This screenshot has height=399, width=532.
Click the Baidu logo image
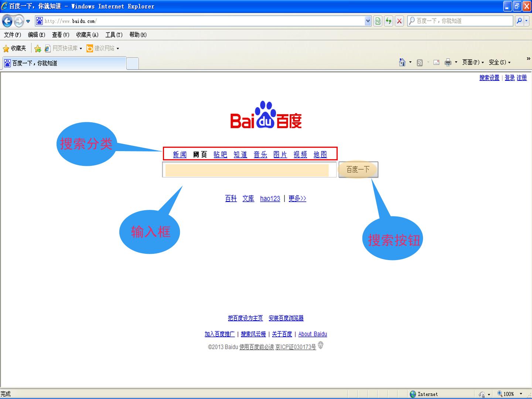(266, 115)
